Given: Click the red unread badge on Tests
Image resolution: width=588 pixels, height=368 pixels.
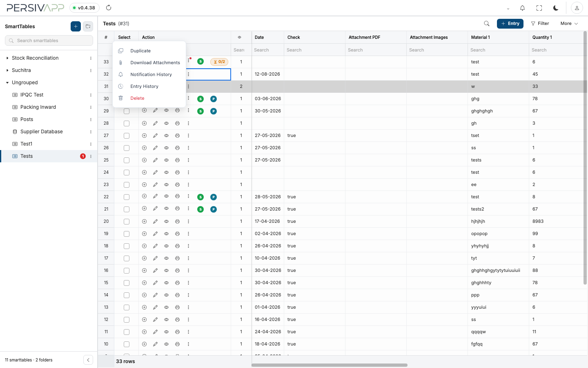Looking at the screenshot, I should 83,156.
